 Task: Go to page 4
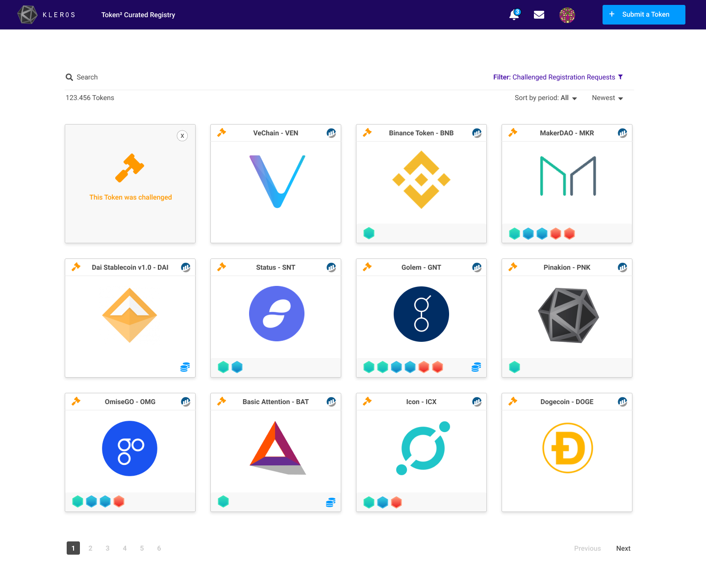[125, 548]
